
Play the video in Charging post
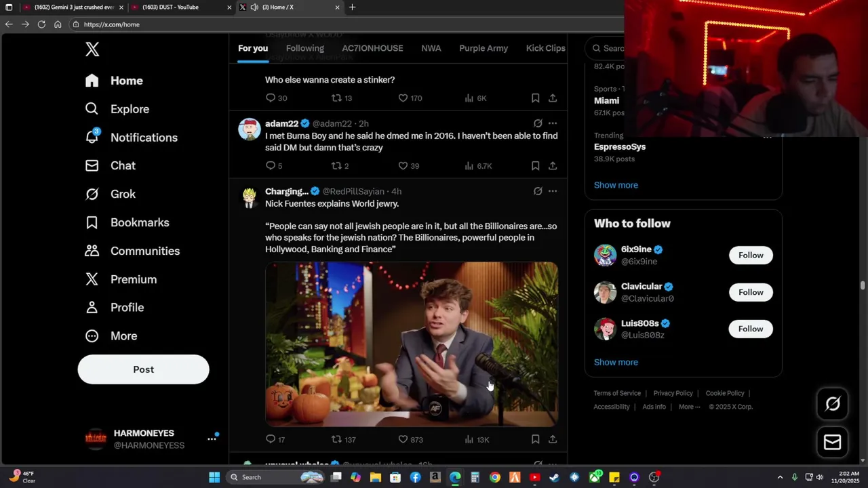pyautogui.click(x=412, y=344)
